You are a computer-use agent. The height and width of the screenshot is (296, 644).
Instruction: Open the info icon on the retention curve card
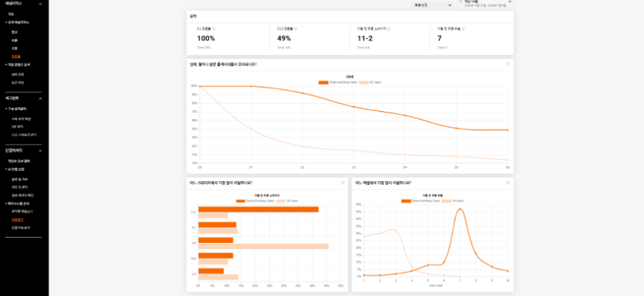[508, 64]
